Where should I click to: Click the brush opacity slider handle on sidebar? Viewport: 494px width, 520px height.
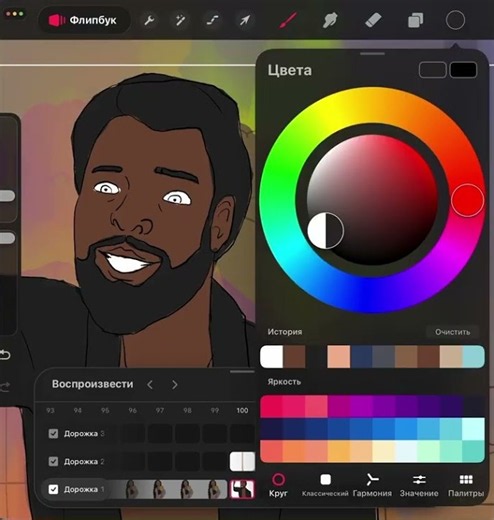pos(7,238)
